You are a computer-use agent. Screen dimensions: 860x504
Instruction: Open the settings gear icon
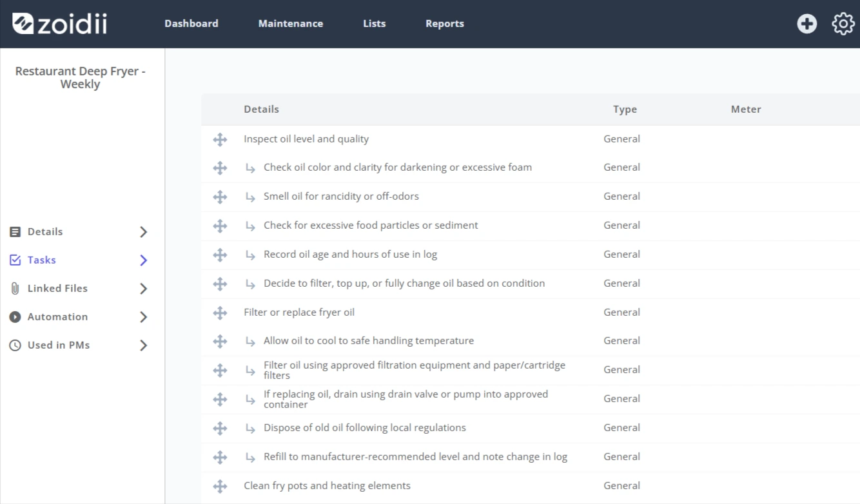pyautogui.click(x=843, y=24)
